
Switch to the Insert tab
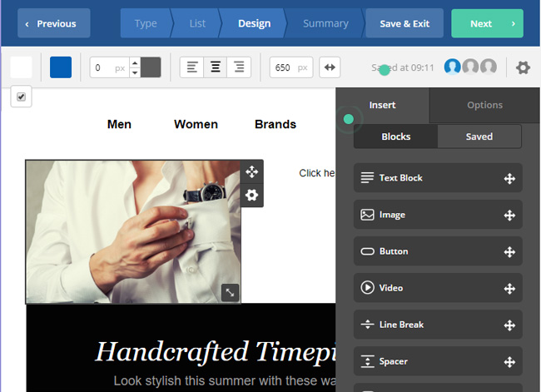coord(382,105)
